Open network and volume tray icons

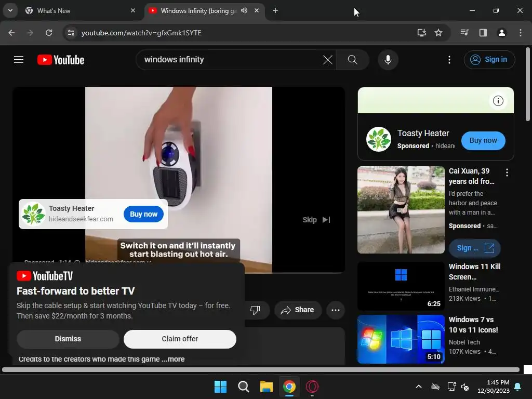click(458, 387)
